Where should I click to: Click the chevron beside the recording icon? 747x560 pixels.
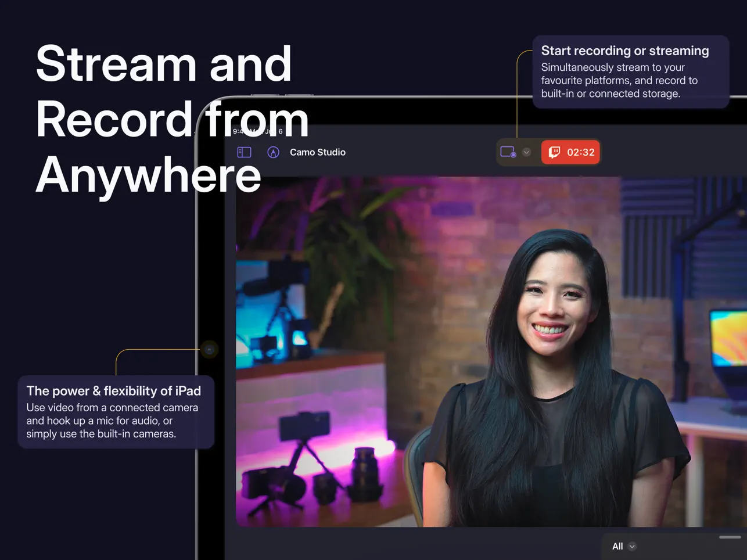(526, 152)
